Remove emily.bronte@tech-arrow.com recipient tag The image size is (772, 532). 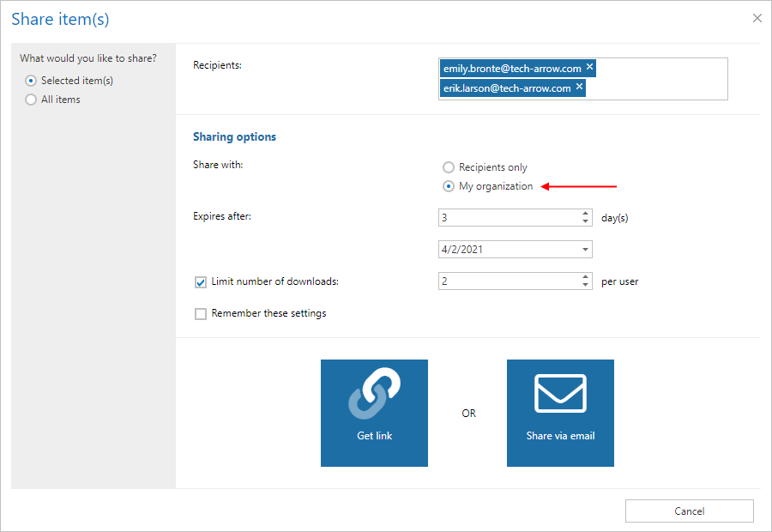pyautogui.click(x=589, y=67)
